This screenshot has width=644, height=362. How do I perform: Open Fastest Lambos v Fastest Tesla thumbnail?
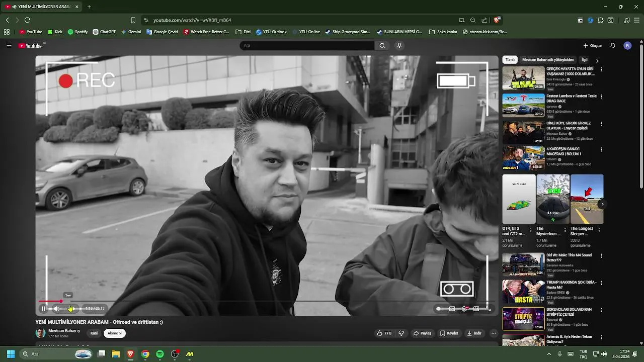coord(523,105)
